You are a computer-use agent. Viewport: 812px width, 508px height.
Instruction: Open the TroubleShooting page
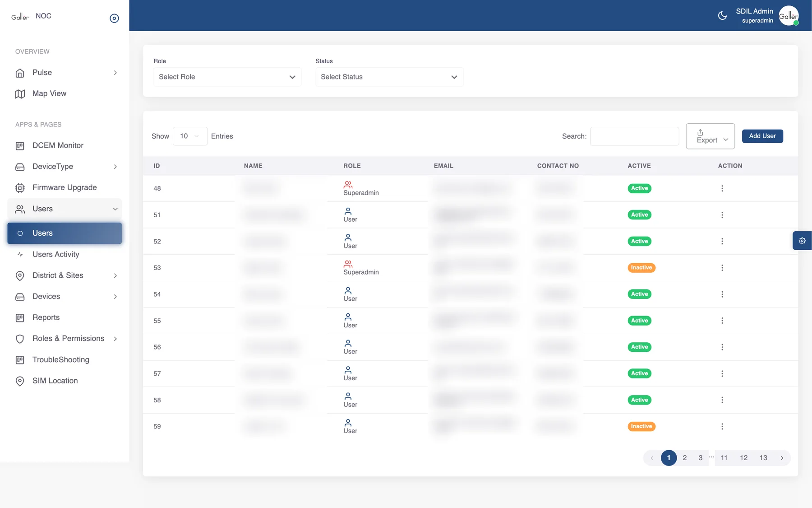pos(65,360)
